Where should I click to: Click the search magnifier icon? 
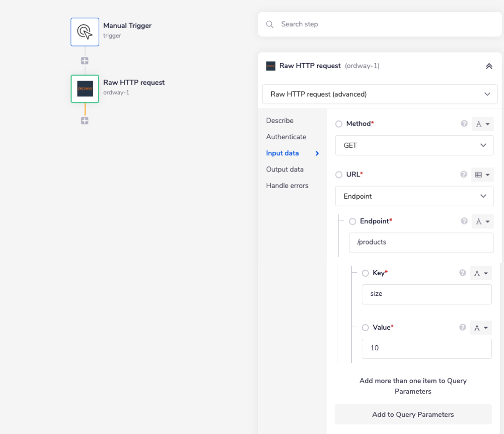(x=270, y=24)
